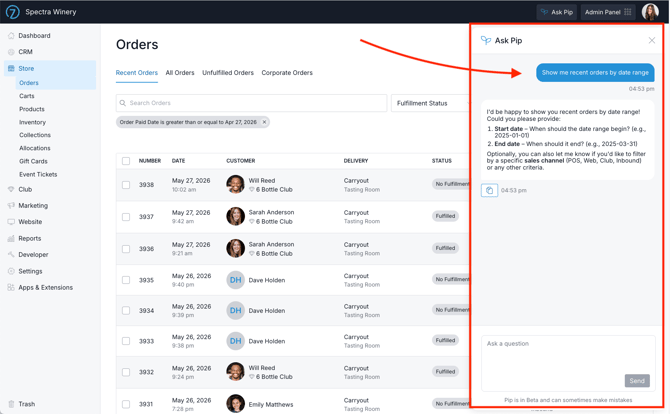This screenshot has width=670, height=414.
Task: Switch to Unfulfilled Orders tab
Action: point(228,73)
